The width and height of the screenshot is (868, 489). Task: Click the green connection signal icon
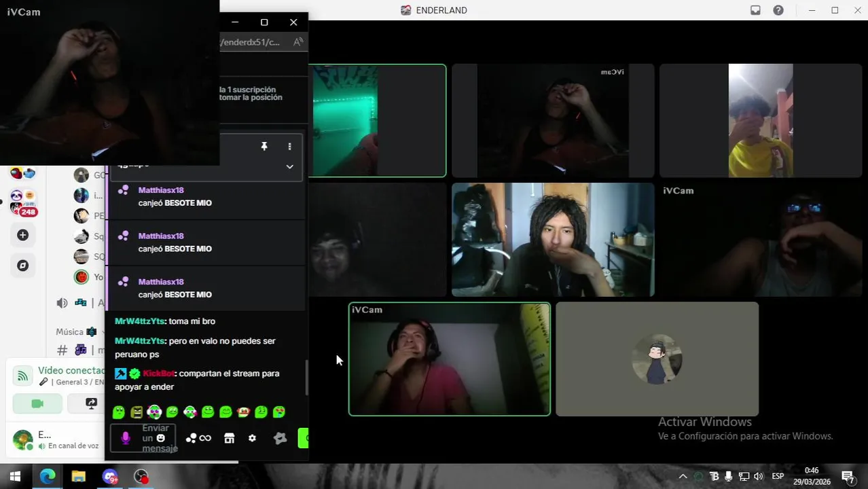coord(23,376)
